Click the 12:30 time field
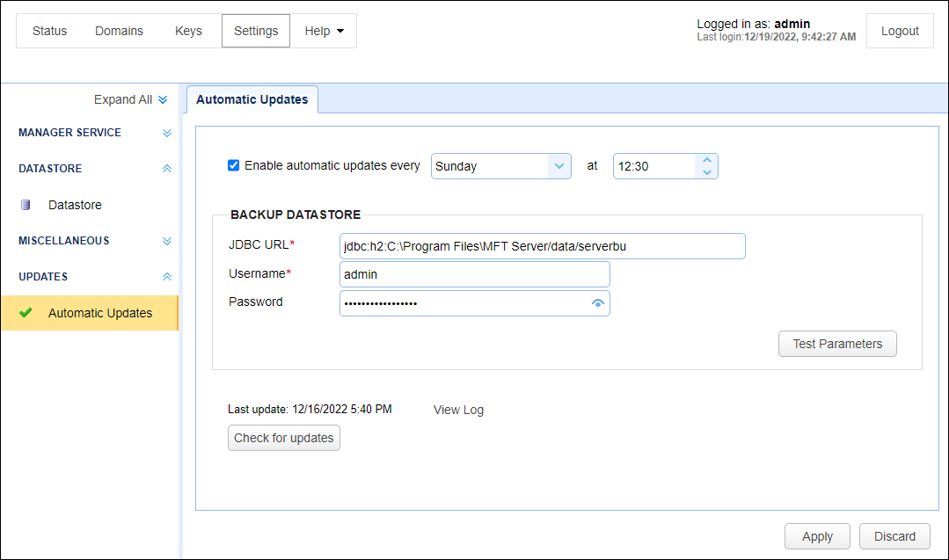Image resolution: width=949 pixels, height=560 pixels. click(x=655, y=166)
